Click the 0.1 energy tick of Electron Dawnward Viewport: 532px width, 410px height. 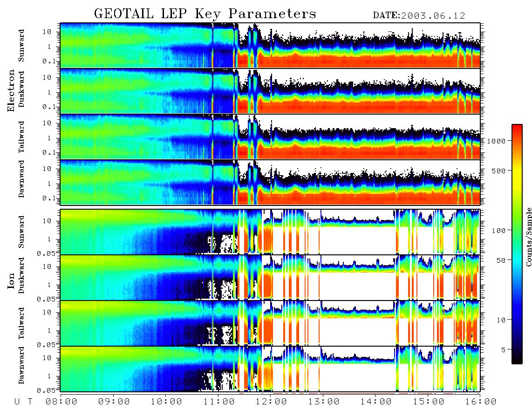49,198
